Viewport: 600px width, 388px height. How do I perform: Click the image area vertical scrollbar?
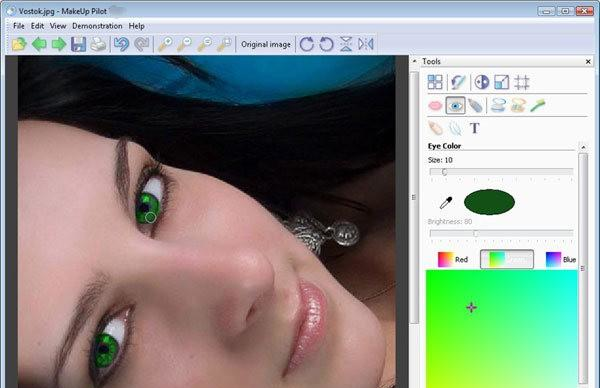[x=414, y=197]
